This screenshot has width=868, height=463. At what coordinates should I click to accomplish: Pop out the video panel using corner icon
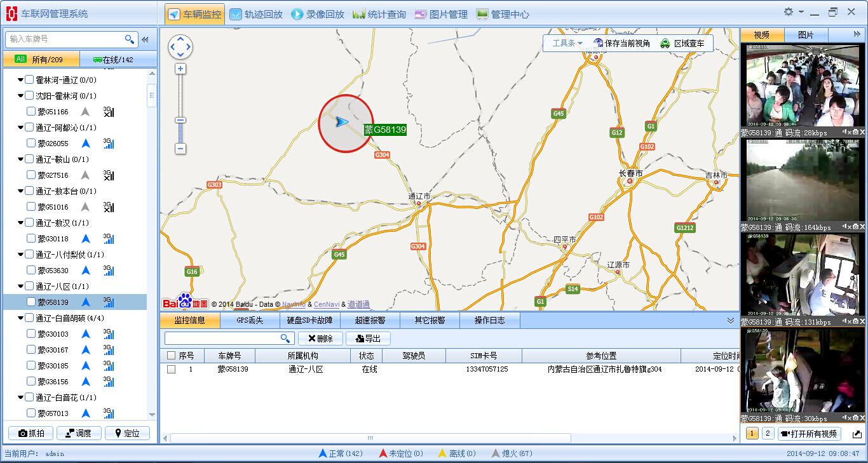[857, 434]
